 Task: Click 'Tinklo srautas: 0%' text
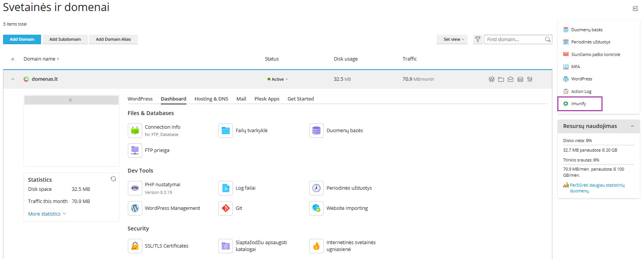click(x=581, y=160)
